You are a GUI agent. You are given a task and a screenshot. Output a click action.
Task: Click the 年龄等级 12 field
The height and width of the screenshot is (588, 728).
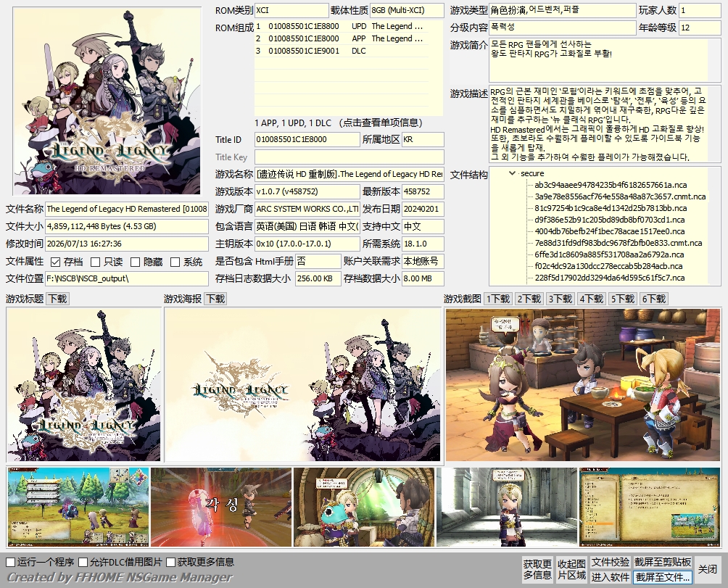(700, 28)
